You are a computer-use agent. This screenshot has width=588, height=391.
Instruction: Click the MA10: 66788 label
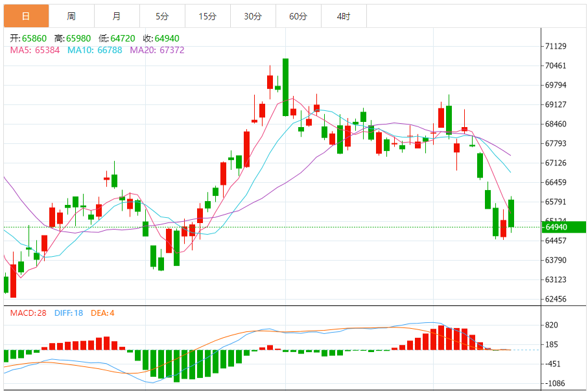[95, 50]
